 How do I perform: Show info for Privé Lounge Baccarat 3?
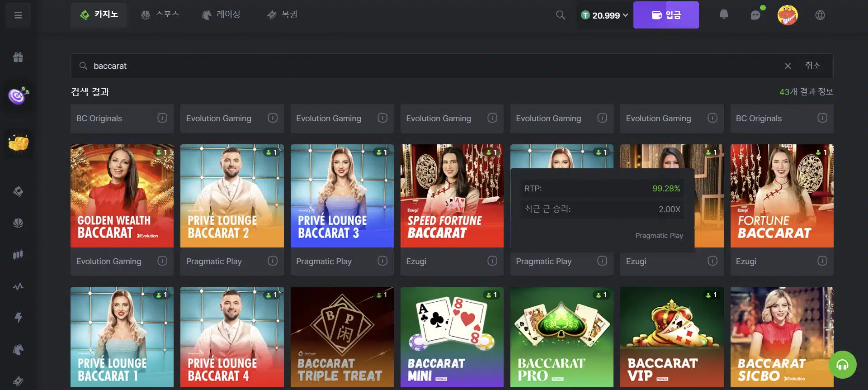(x=382, y=261)
